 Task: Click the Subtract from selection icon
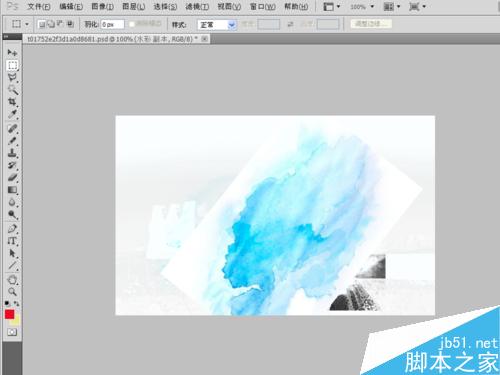coord(60,24)
